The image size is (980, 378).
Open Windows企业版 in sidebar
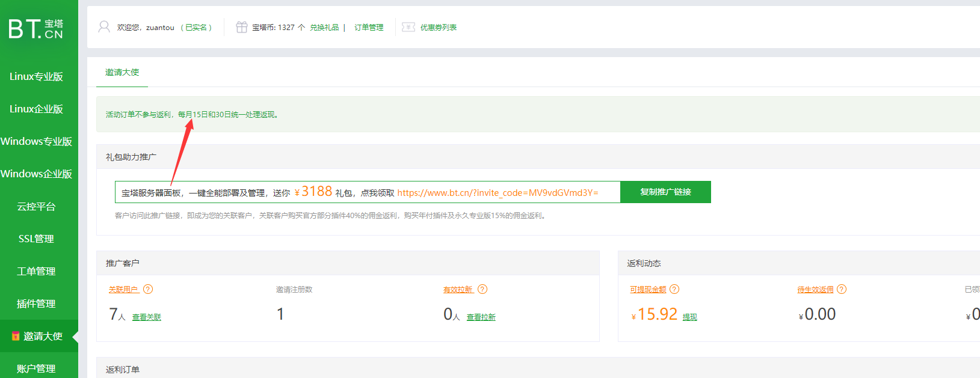click(36, 174)
